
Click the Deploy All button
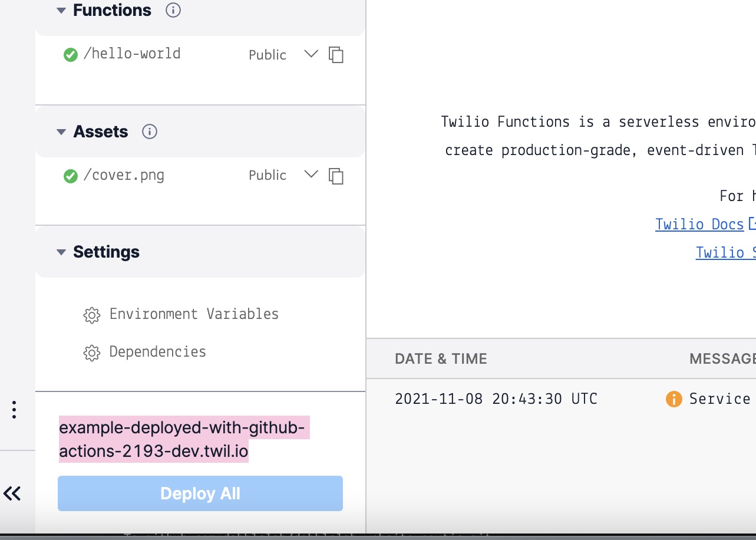click(x=200, y=493)
